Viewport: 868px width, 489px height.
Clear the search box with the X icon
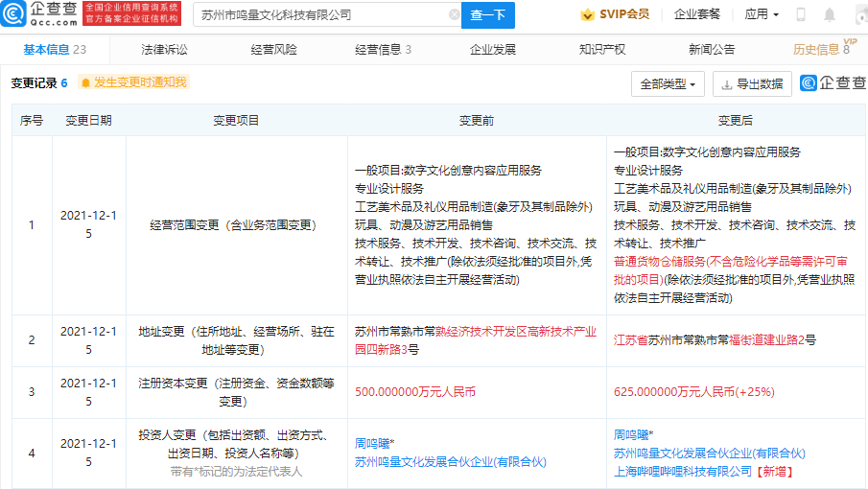[x=454, y=15]
